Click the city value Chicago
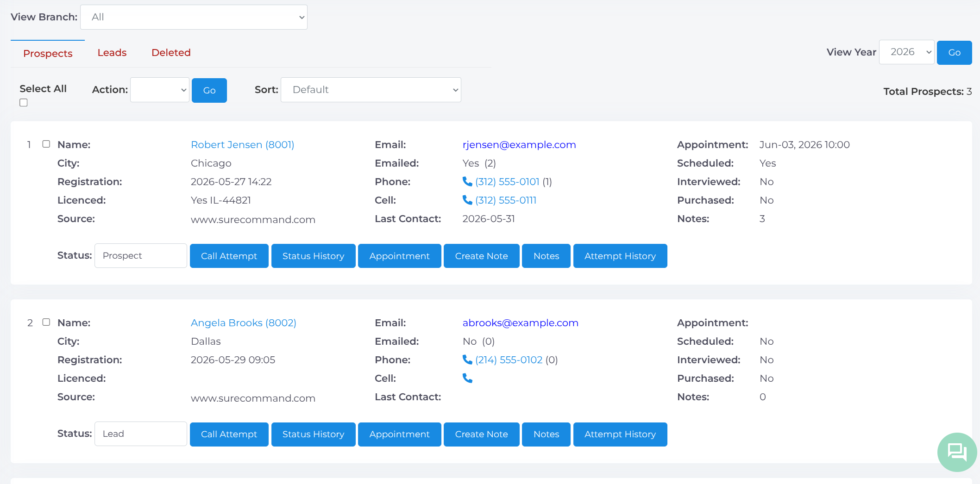 211,163
